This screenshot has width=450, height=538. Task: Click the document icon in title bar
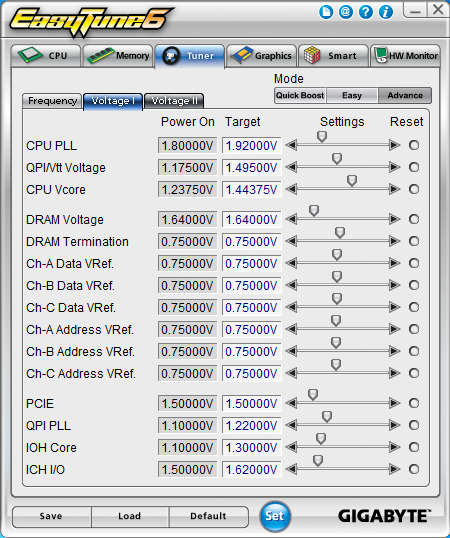326,13
